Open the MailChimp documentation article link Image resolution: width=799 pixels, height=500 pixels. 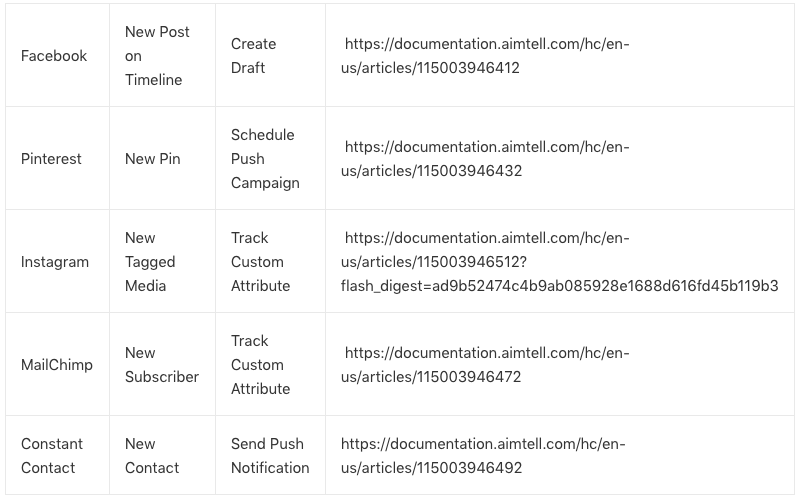487,365
